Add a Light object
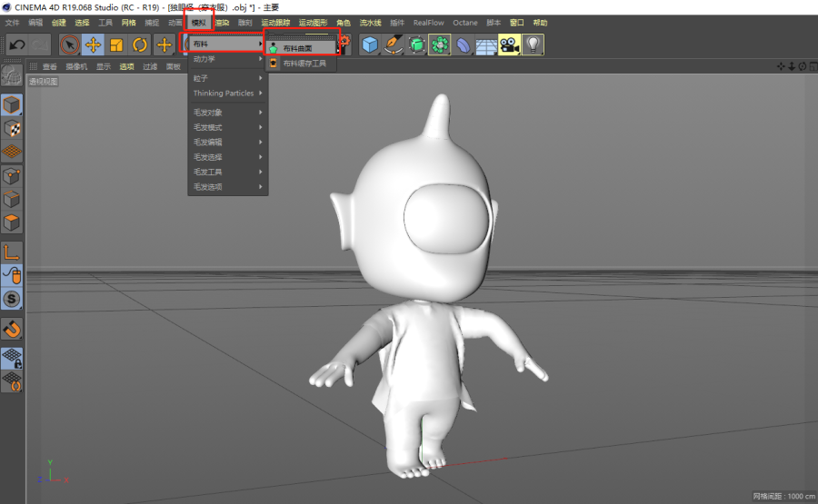The width and height of the screenshot is (818, 504). pyautogui.click(x=533, y=44)
